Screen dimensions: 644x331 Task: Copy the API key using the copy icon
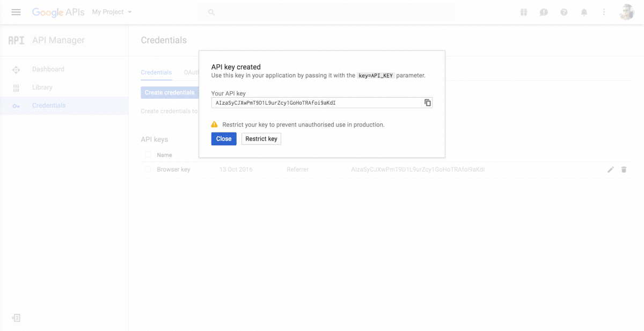coord(427,102)
